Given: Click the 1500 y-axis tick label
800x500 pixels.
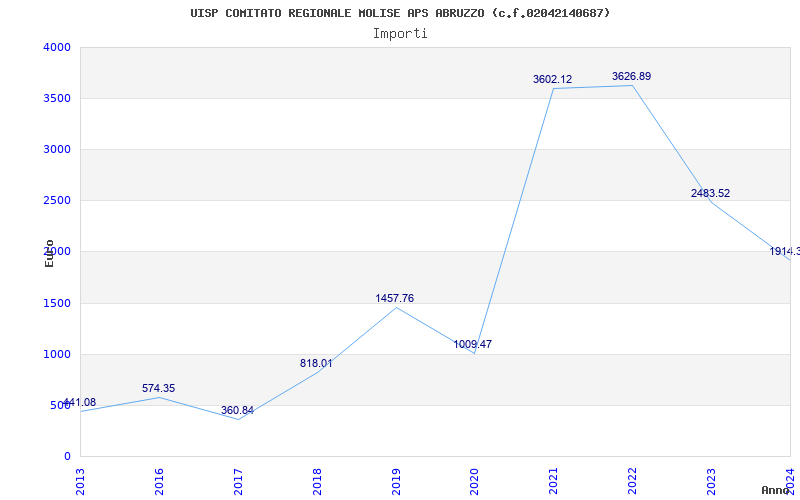Looking at the screenshot, I should point(57,304).
